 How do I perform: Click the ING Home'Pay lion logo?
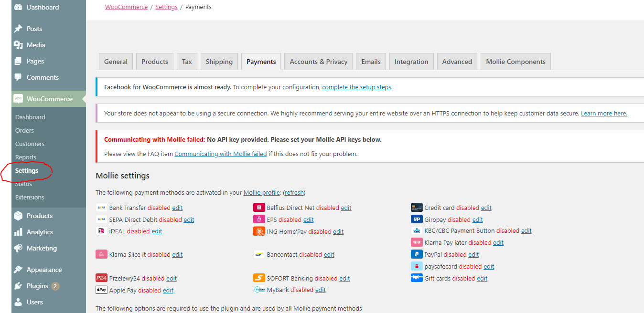point(259,231)
